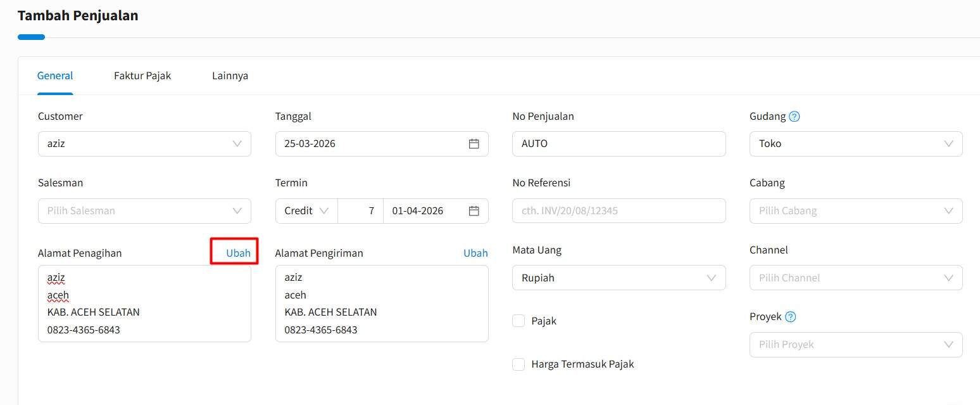Screen dimensions: 980x405
Task: Open the Mata Uang Rupiah dropdown
Action: pos(619,278)
